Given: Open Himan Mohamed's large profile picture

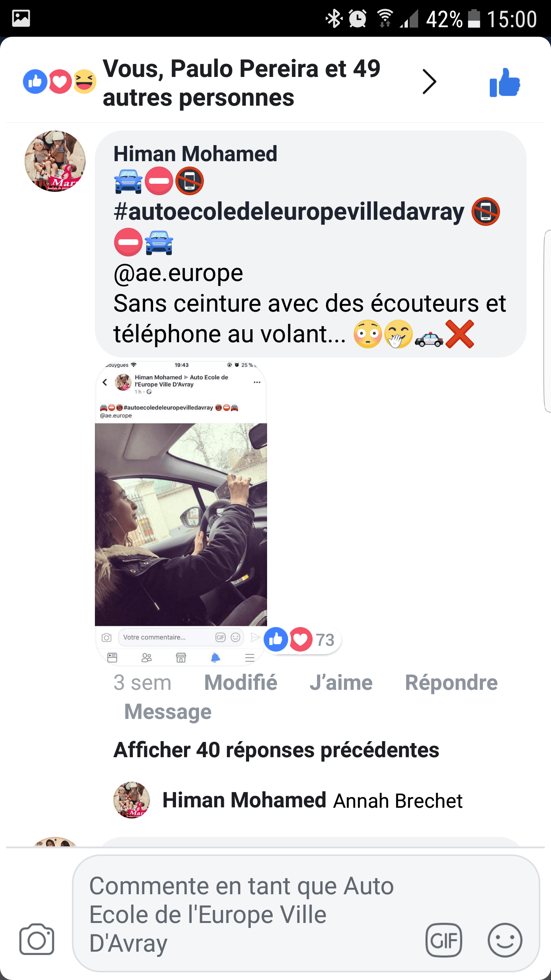Looking at the screenshot, I should click(55, 161).
